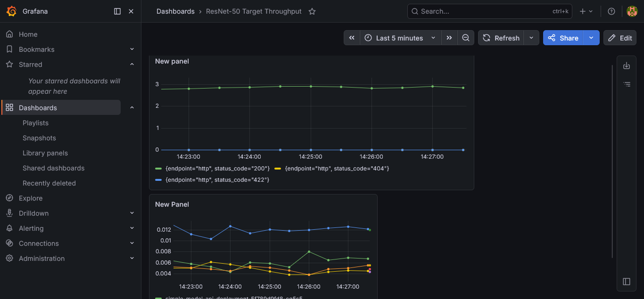The height and width of the screenshot is (299, 644).
Task: Expand the Administration chevron
Action: 132,259
